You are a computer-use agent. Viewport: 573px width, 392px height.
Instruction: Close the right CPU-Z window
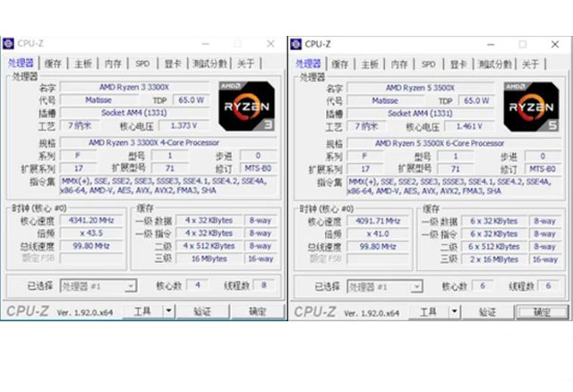[x=555, y=44]
